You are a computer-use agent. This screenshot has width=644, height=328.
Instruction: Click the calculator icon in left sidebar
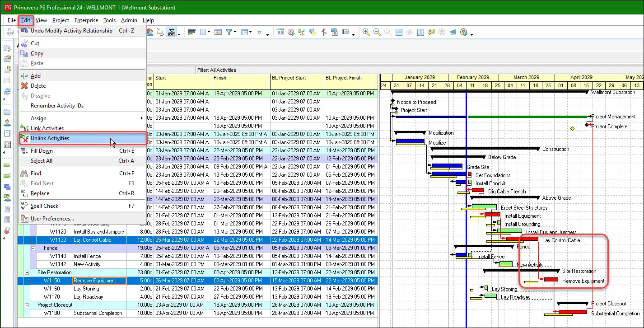tap(7, 220)
